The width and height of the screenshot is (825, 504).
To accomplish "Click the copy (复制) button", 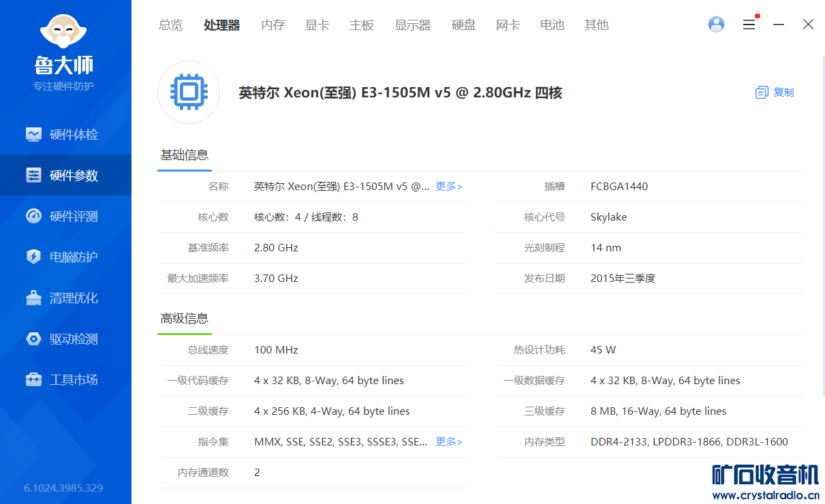I will [x=775, y=93].
